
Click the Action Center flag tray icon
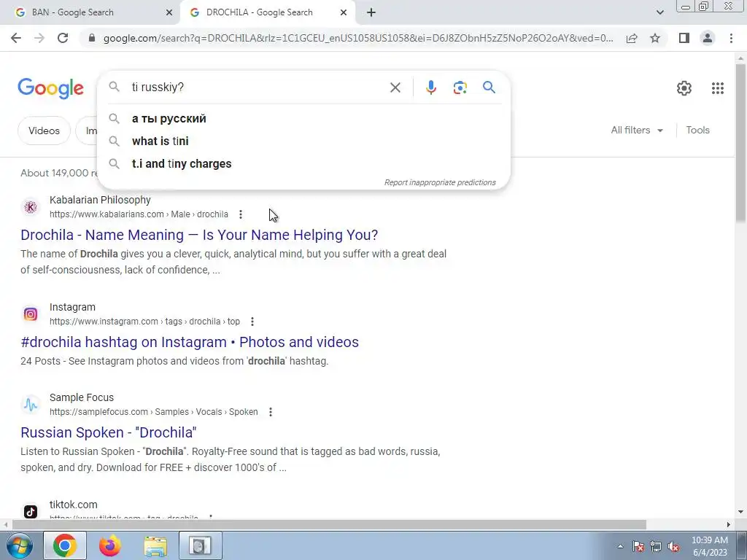(x=638, y=546)
